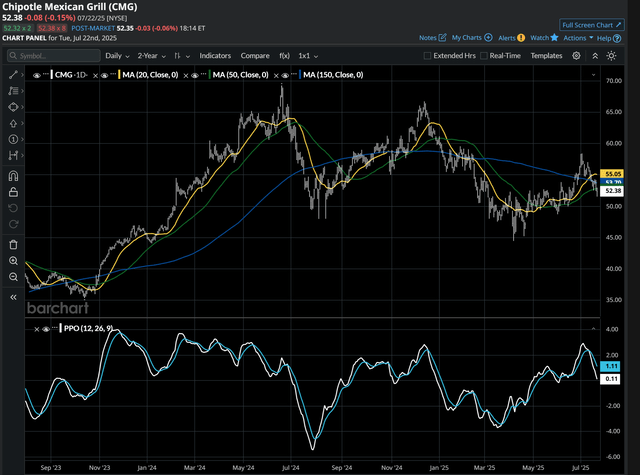
Task: Collapse the PPO pane with chevron
Action: [x=593, y=329]
